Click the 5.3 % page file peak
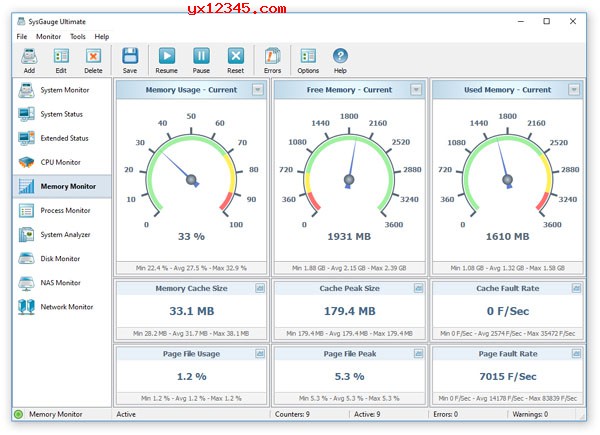 point(350,376)
